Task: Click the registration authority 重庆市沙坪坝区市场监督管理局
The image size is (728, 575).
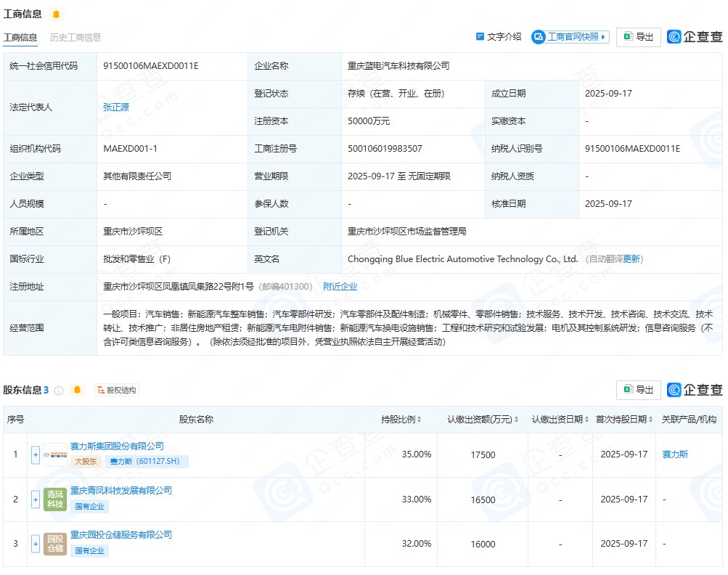Action: pyautogui.click(x=407, y=232)
